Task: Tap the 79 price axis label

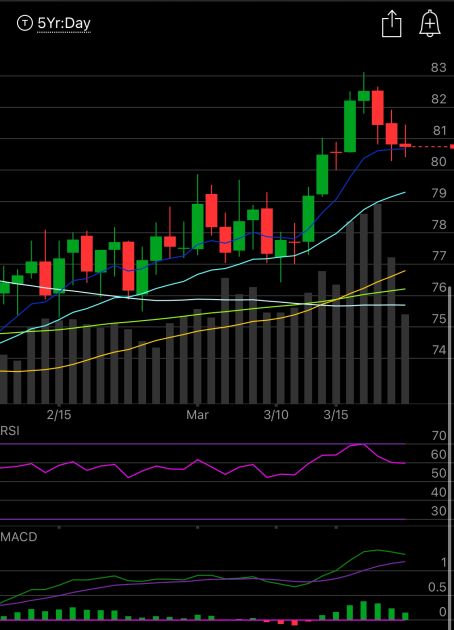Action: [439, 193]
